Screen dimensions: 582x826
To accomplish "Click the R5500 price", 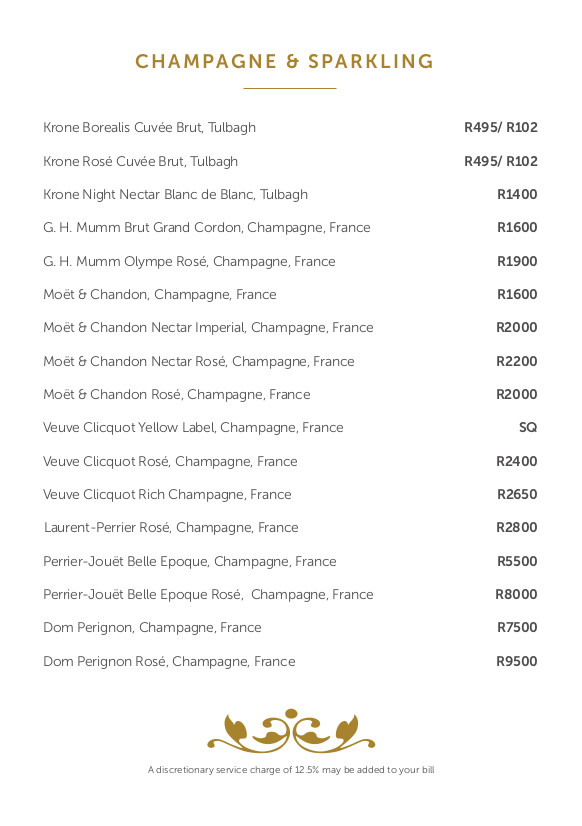I will [517, 562].
